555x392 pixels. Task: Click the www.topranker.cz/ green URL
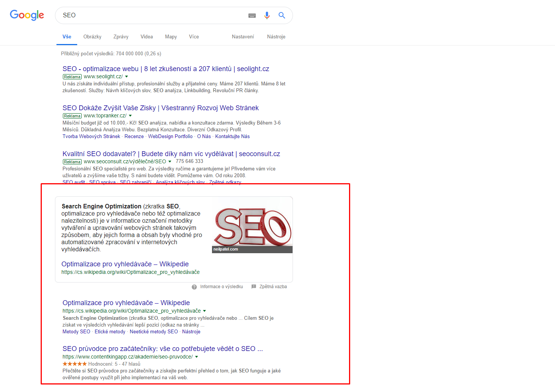pyautogui.click(x=105, y=116)
